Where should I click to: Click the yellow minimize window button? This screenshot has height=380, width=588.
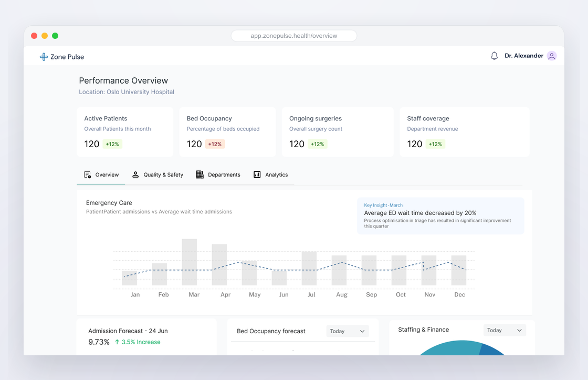pos(45,36)
